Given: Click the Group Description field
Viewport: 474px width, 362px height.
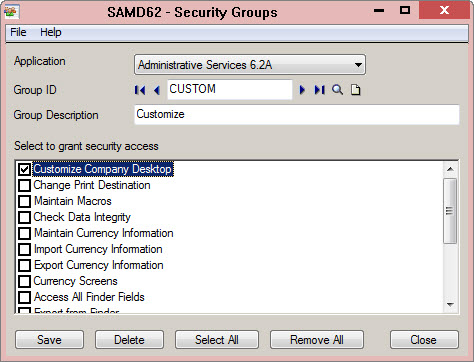Looking at the screenshot, I should tap(297, 115).
